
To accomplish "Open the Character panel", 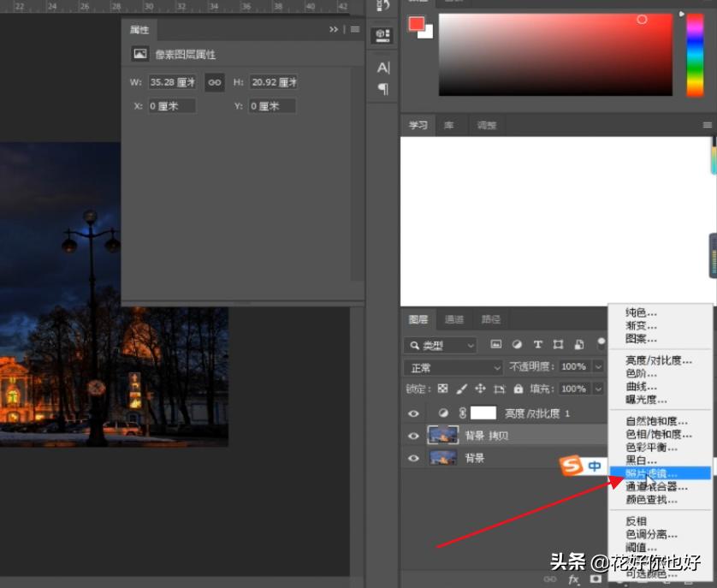I will 382,67.
